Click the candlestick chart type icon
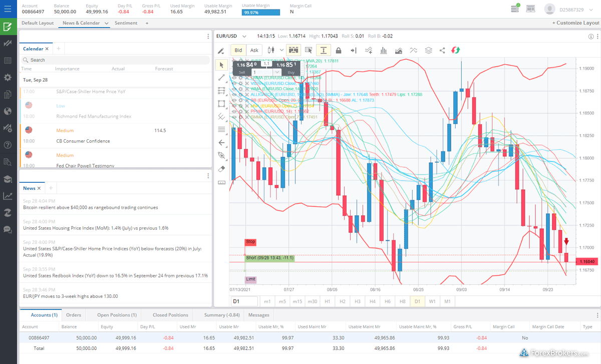601x364 pixels. [x=271, y=50]
